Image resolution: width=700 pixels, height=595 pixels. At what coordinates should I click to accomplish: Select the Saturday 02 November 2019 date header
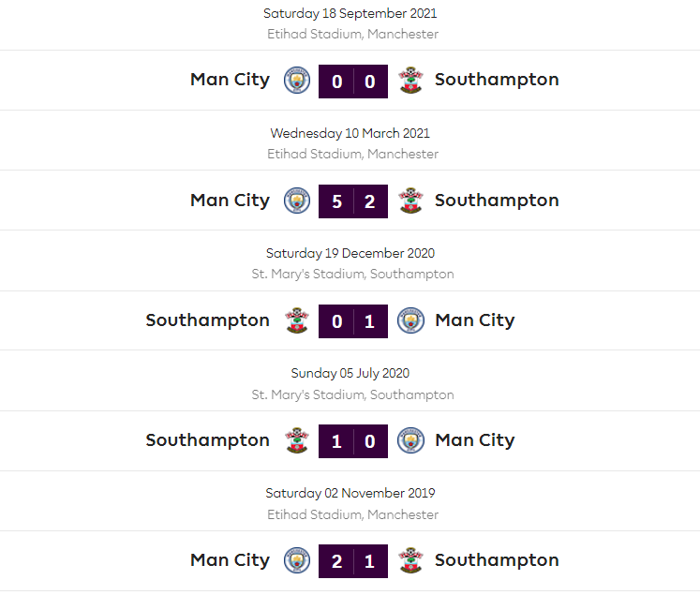click(x=350, y=493)
